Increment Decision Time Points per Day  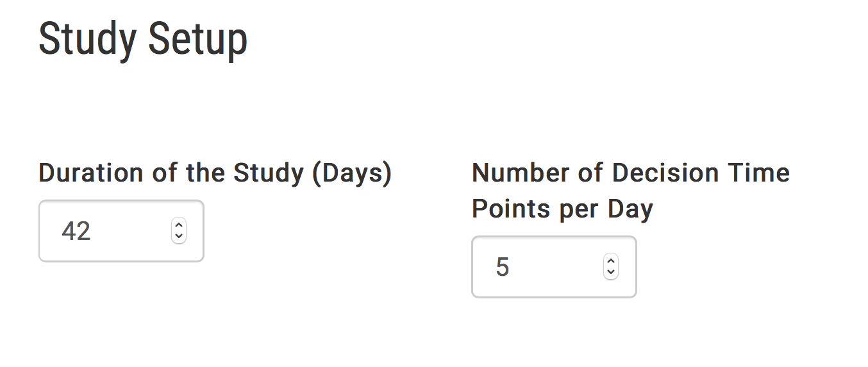pos(611,260)
